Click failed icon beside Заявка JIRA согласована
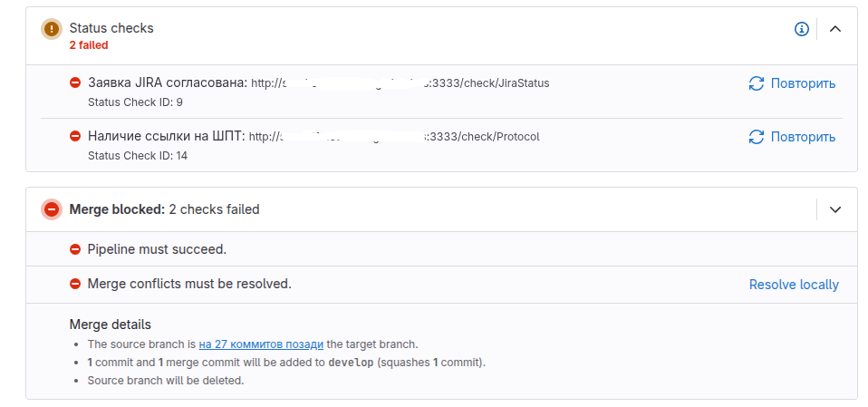Image resolution: width=868 pixels, height=407 pixels. point(75,83)
